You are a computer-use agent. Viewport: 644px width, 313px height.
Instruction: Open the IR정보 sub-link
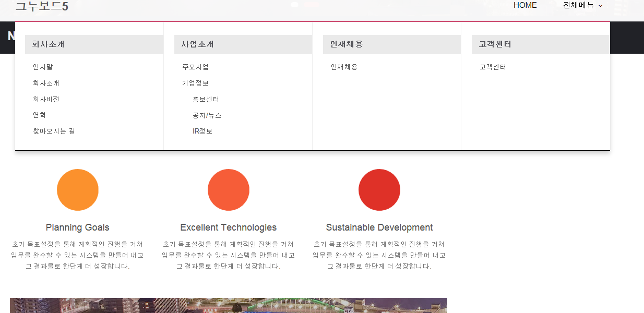tap(202, 131)
